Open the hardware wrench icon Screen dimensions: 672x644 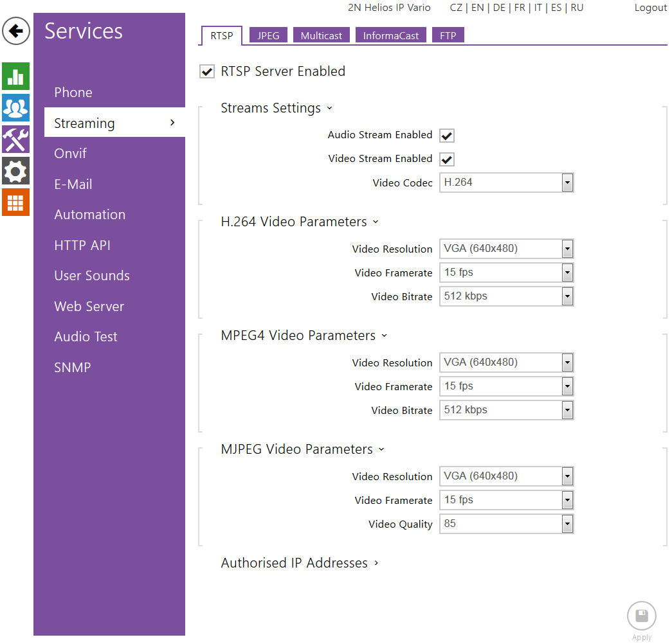[15, 139]
